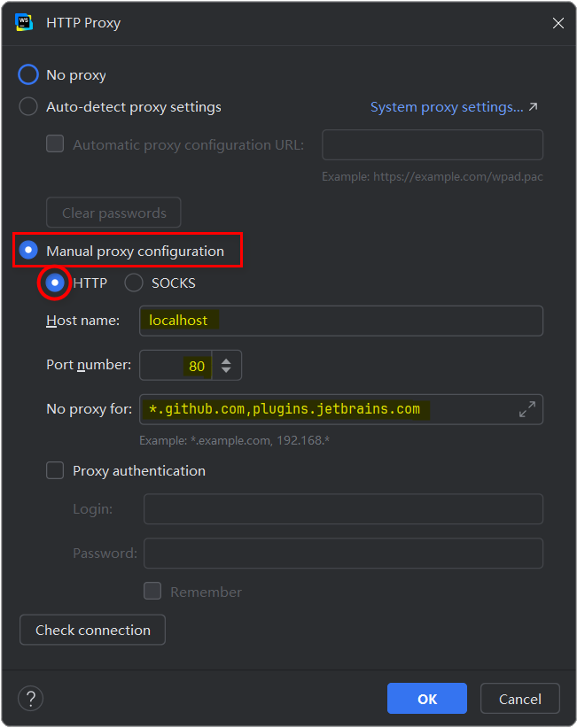Confirm with the OK button

click(427, 699)
